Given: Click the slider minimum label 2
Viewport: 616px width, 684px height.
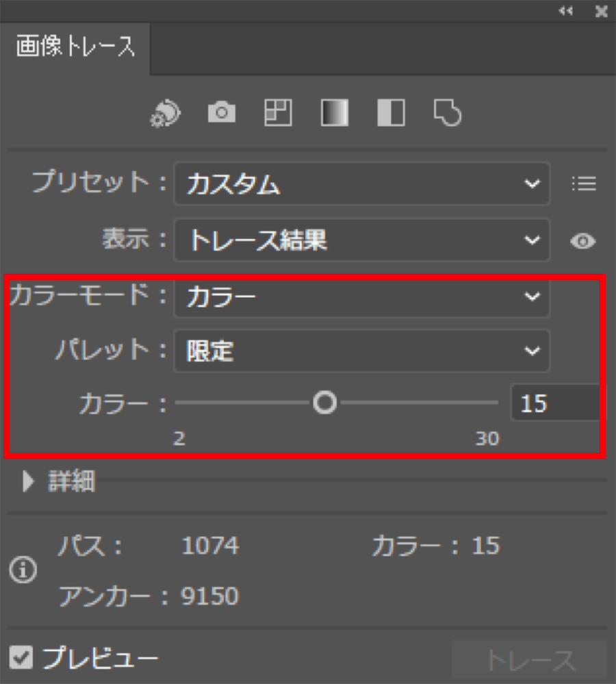Looking at the screenshot, I should coord(179,438).
